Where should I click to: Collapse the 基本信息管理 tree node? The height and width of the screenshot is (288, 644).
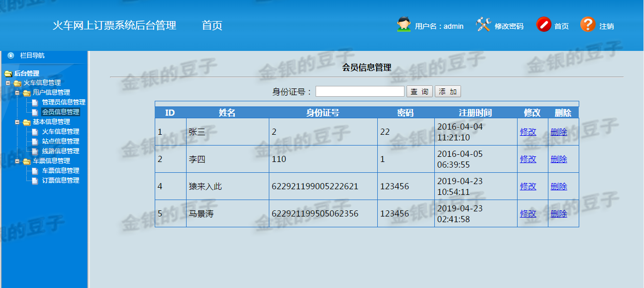[x=17, y=122]
